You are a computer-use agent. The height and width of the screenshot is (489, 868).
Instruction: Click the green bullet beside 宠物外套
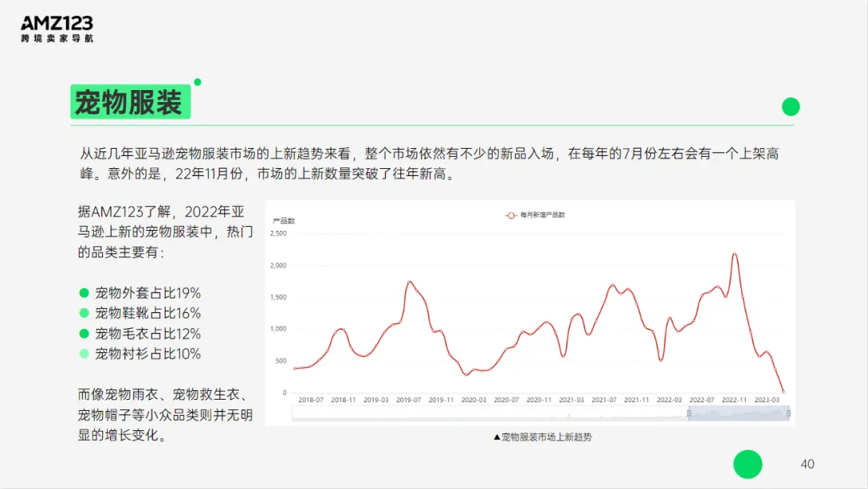(84, 293)
